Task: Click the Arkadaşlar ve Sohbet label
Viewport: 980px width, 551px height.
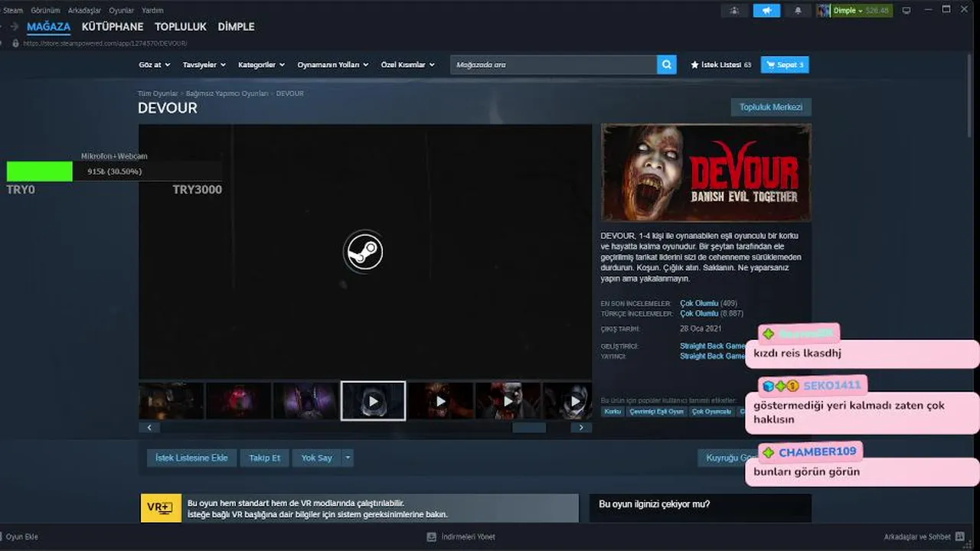Action: coord(917,537)
